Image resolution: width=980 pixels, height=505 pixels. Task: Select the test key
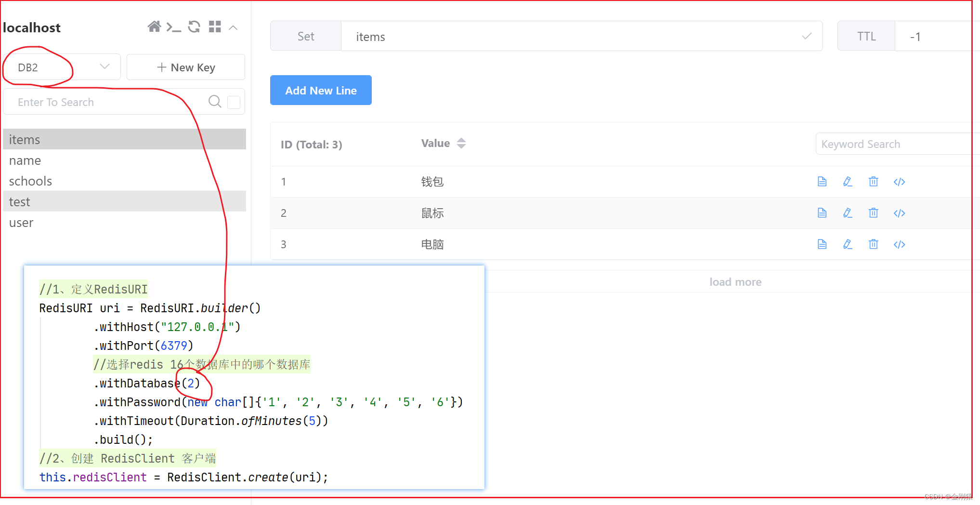click(x=124, y=201)
